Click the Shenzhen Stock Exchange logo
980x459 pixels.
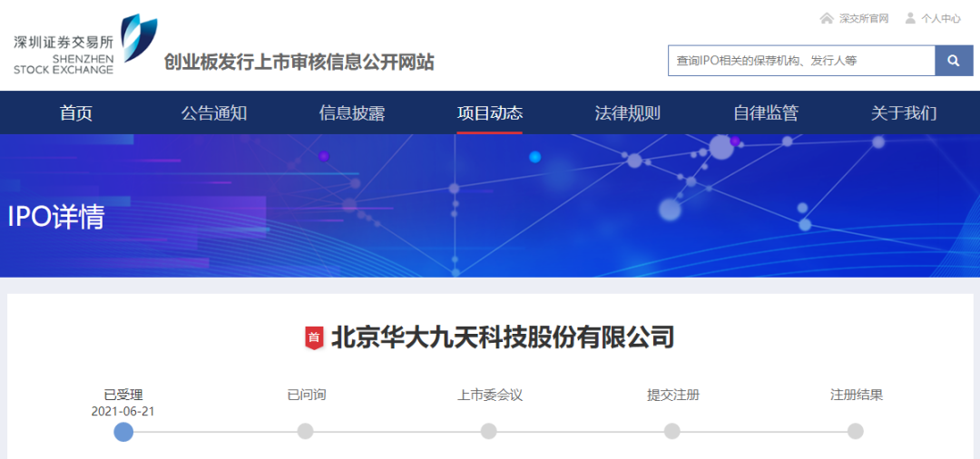(85, 45)
